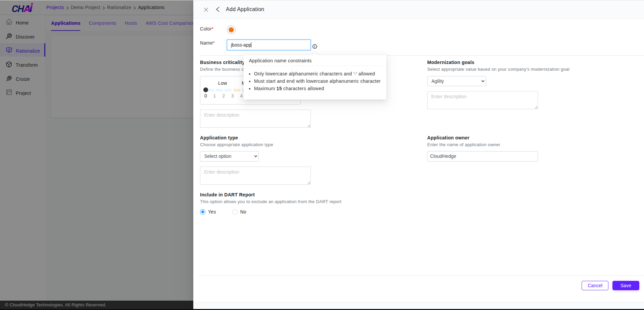Select the Yes radio for DART Report inclusion
This screenshot has width=644, height=310.
[203, 212]
